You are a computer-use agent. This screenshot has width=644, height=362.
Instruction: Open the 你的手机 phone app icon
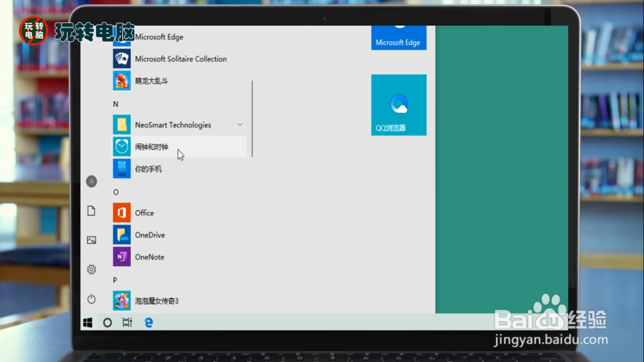122,169
